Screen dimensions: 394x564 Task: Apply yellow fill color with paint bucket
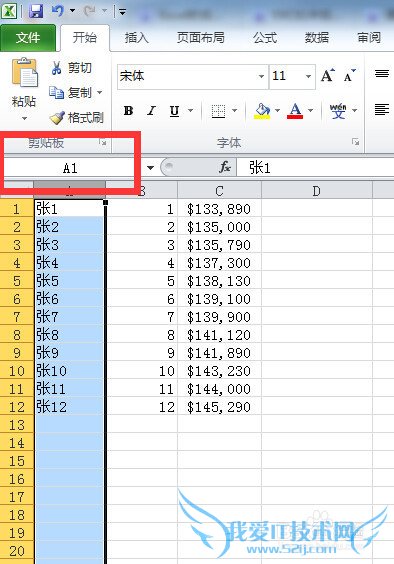point(262,111)
